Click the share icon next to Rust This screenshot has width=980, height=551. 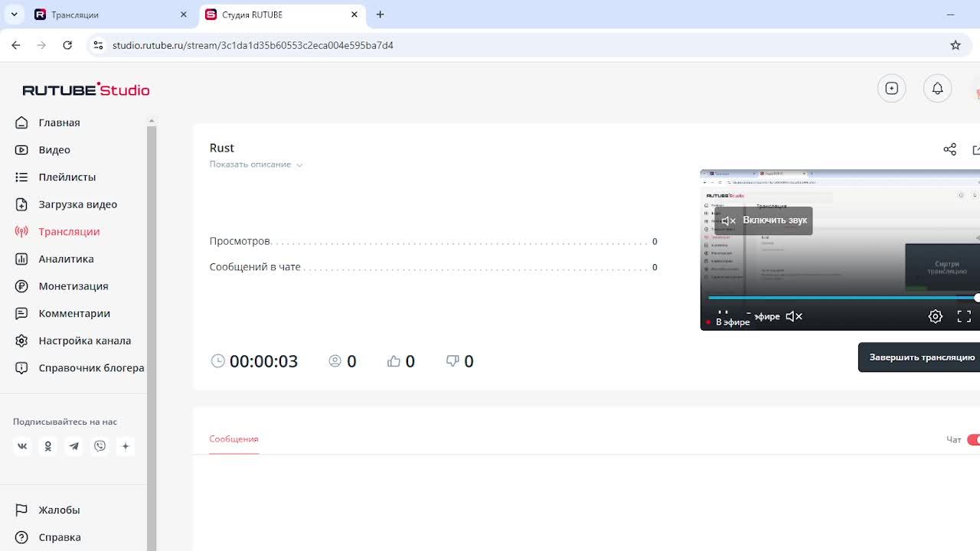[950, 149]
